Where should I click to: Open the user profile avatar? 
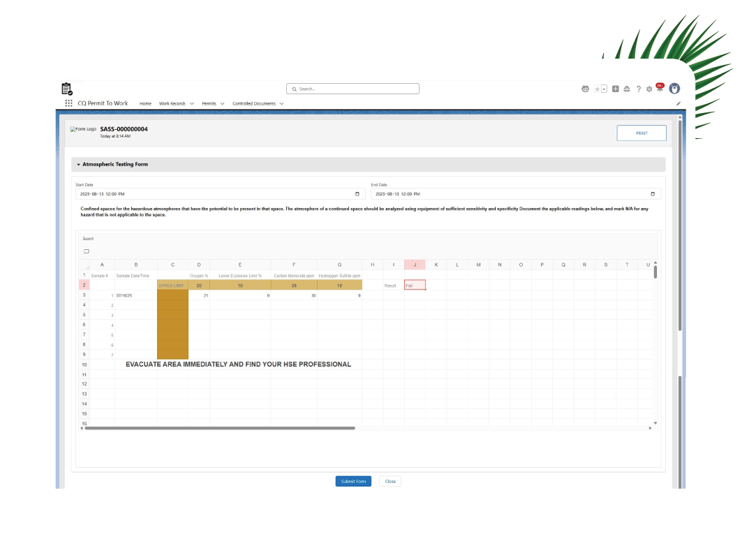tap(674, 89)
